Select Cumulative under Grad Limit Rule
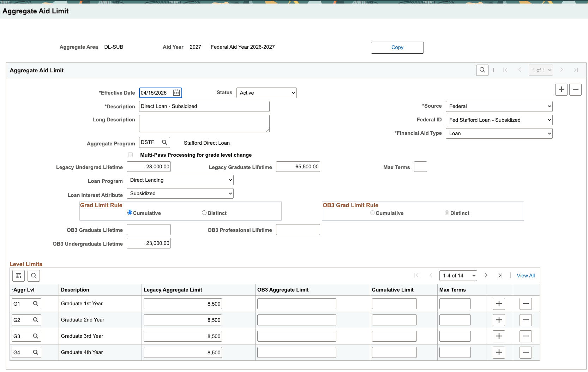Viewport: 588px width, 372px height. pos(130,213)
